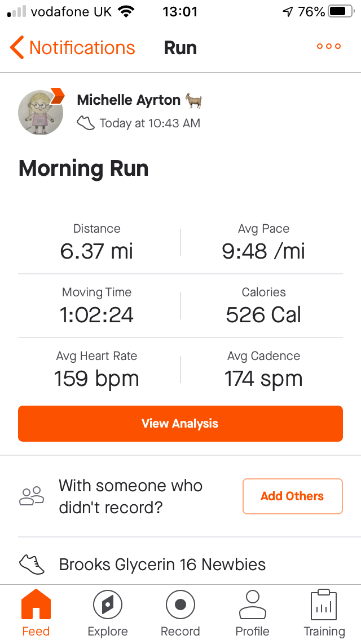Click the View Analysis button
The width and height of the screenshot is (361, 640).
(180, 423)
